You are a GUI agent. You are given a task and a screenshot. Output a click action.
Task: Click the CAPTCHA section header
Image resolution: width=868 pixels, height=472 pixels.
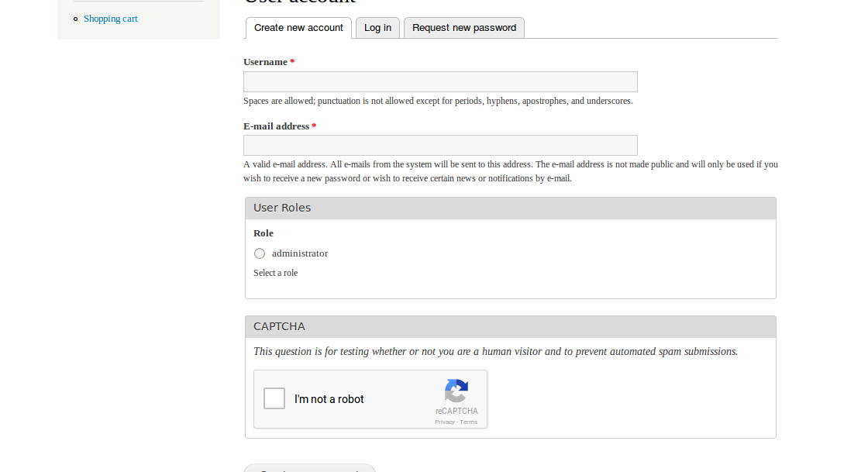[x=279, y=326]
